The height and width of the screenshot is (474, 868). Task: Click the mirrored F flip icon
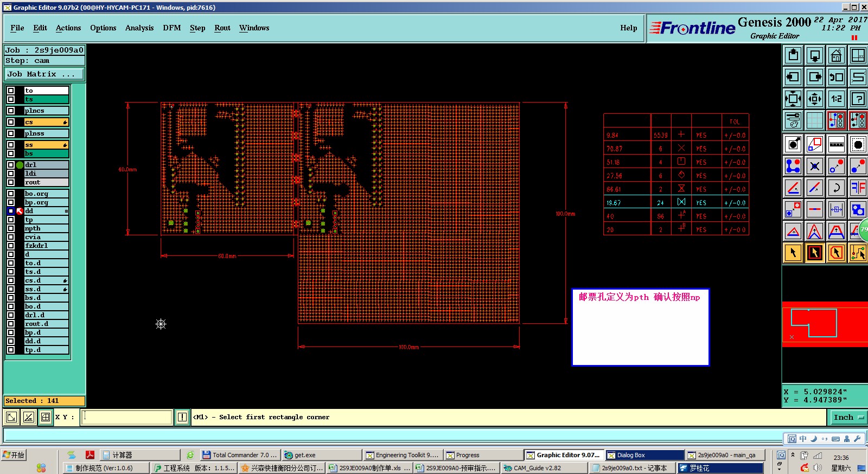(858, 188)
